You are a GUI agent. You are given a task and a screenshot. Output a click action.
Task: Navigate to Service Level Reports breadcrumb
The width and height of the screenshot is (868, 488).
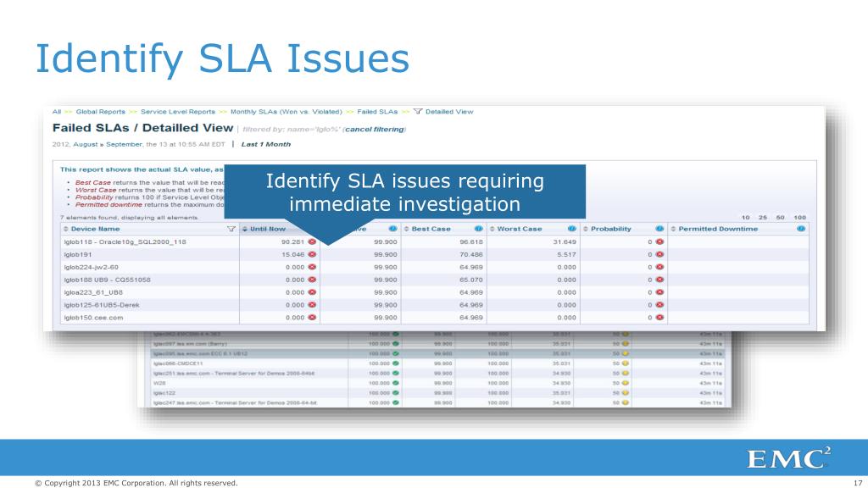pyautogui.click(x=178, y=112)
